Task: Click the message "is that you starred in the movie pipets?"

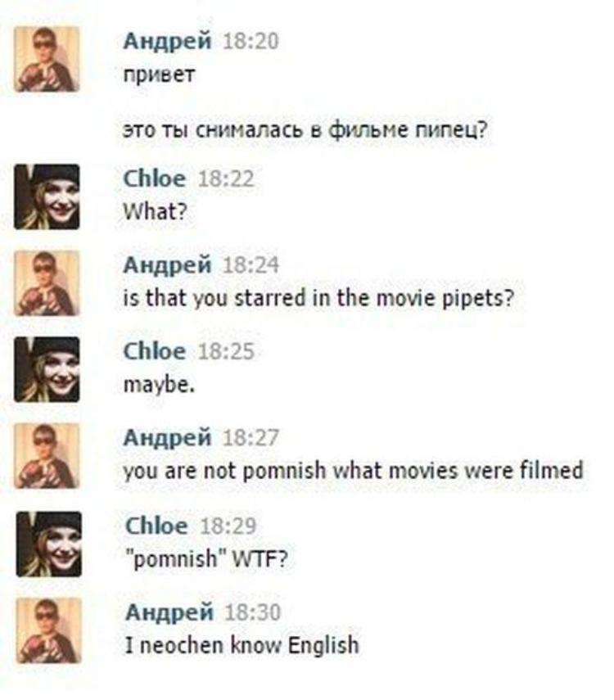Action: click(318, 299)
